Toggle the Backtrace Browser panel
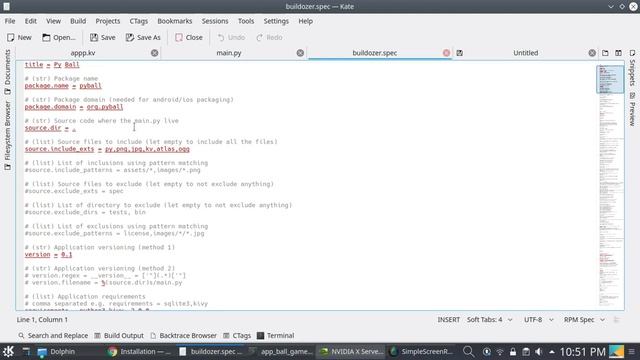This screenshot has width=640, height=360. click(x=183, y=336)
